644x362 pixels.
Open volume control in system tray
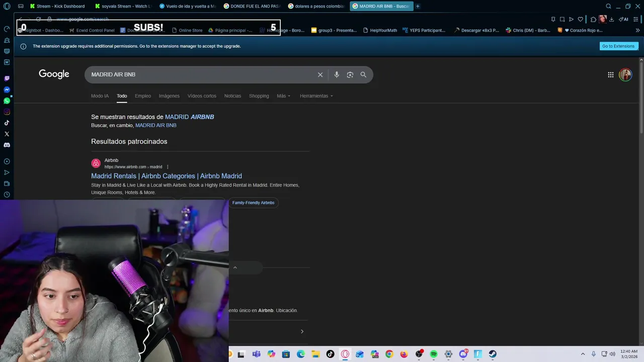coord(612,354)
